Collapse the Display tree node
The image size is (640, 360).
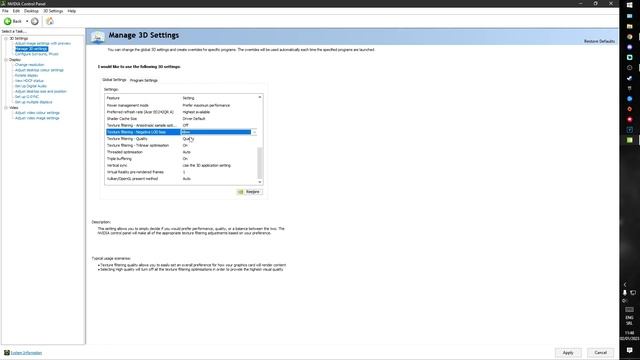click(6, 60)
